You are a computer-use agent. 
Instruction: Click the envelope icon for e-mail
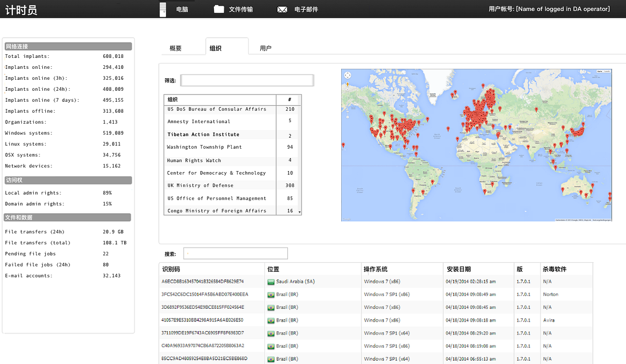[x=282, y=9]
